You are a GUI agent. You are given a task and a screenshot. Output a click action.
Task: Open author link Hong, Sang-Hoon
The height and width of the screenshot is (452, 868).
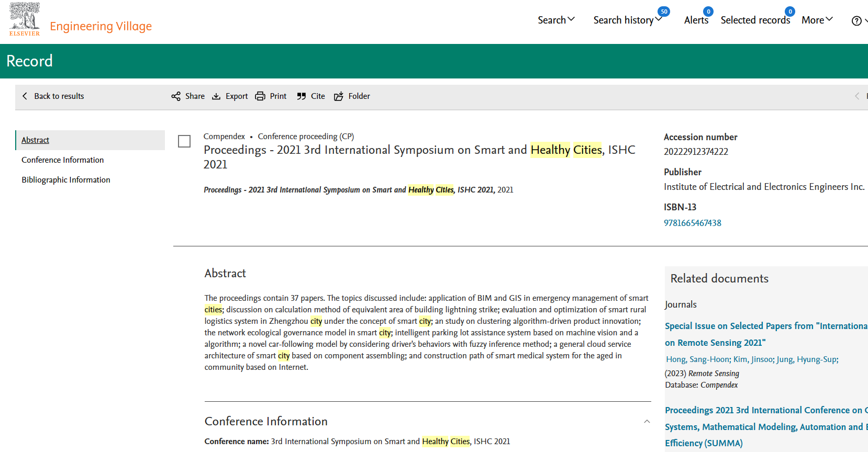(698, 359)
